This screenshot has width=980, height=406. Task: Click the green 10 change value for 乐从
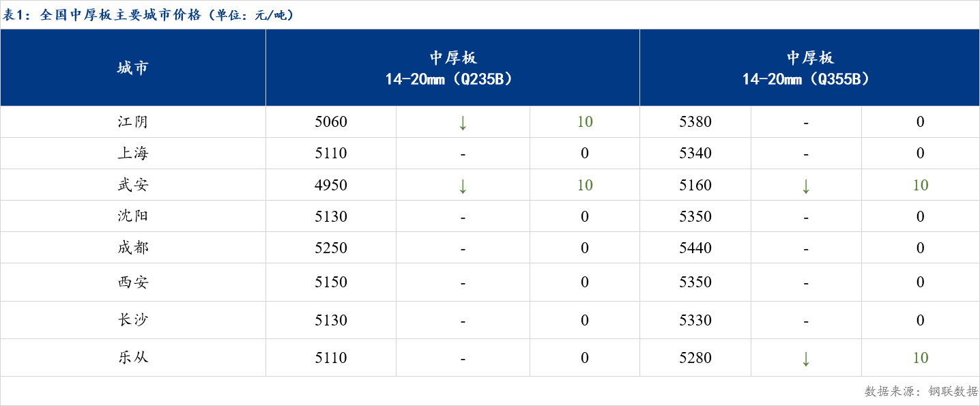click(920, 358)
